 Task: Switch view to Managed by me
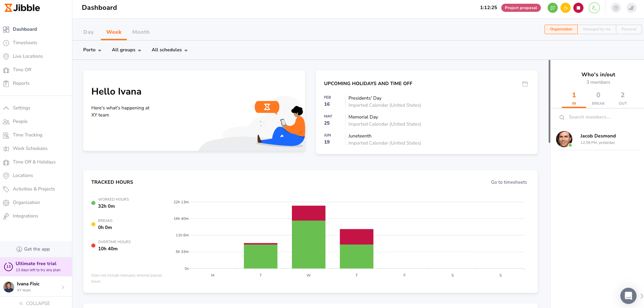[597, 29]
